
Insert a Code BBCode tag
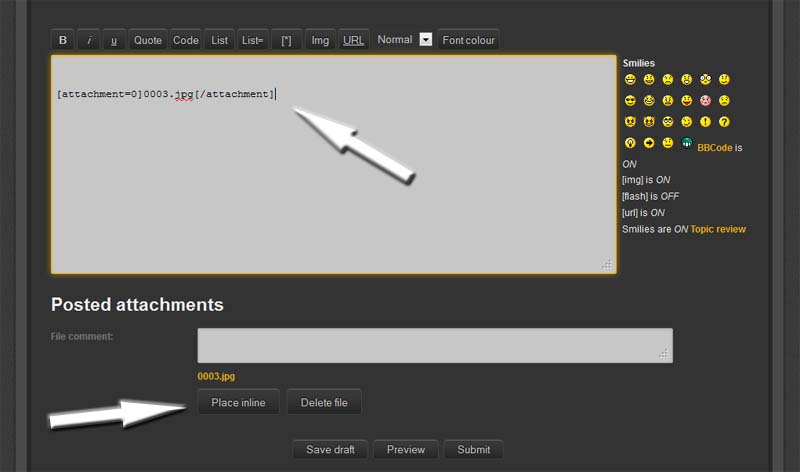pos(186,40)
